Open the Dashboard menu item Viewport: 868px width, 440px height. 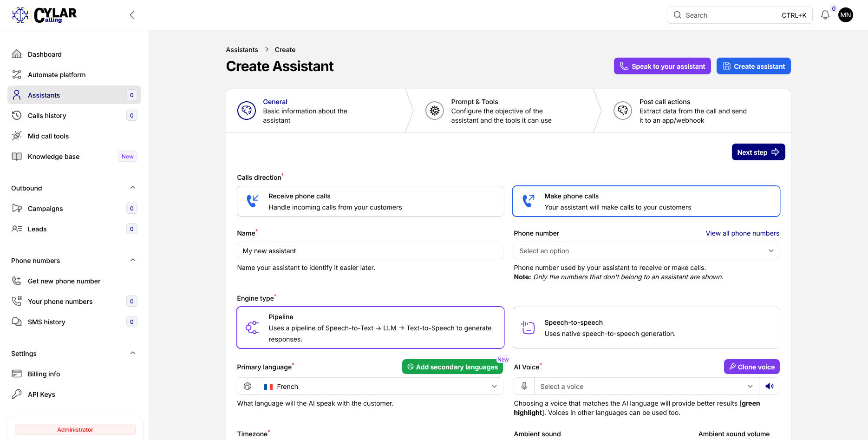click(x=74, y=54)
